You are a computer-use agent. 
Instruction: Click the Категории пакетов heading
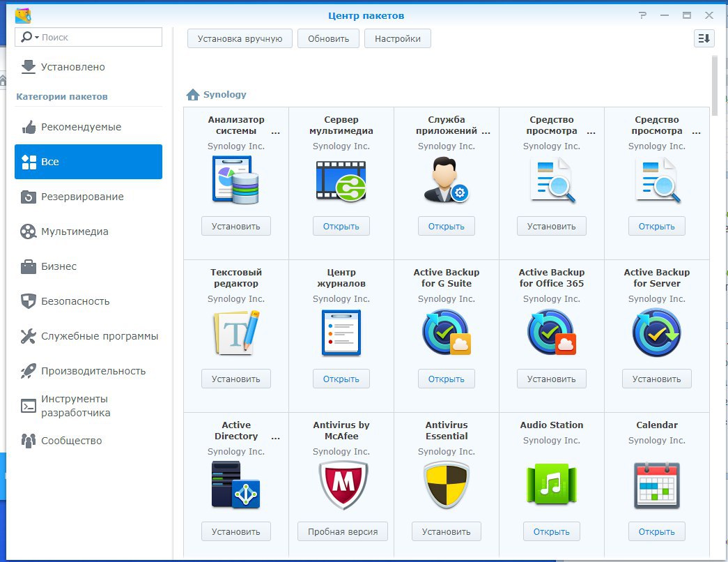(62, 97)
